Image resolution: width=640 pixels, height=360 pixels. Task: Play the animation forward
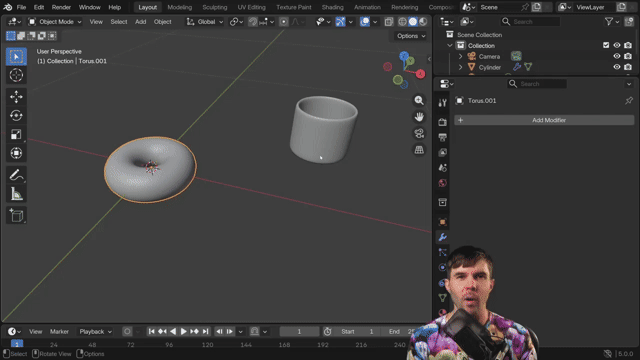coord(183,331)
